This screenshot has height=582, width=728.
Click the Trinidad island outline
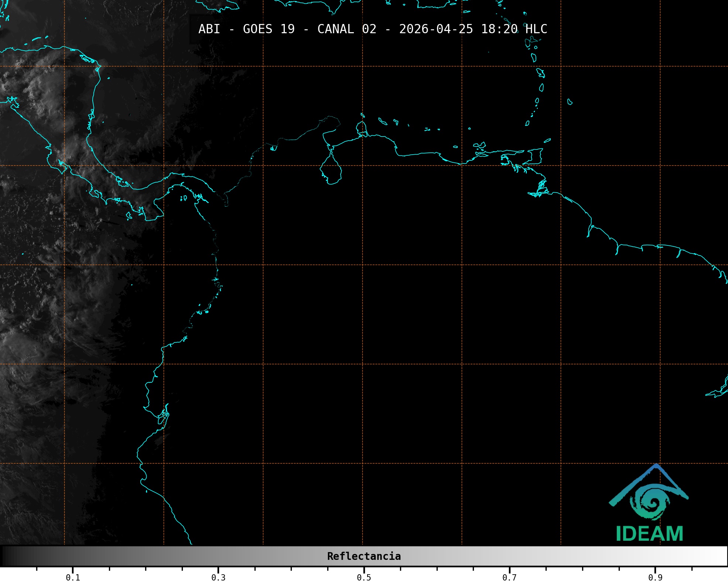(x=536, y=156)
